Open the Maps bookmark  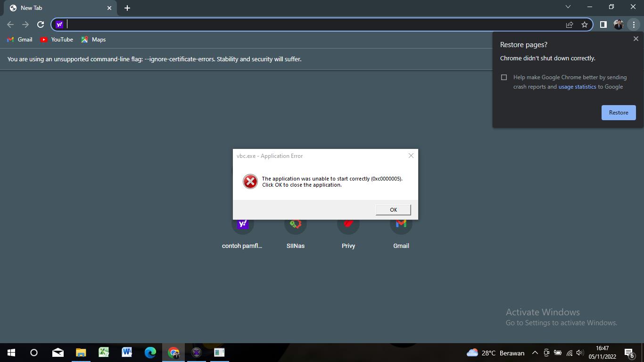(93, 40)
